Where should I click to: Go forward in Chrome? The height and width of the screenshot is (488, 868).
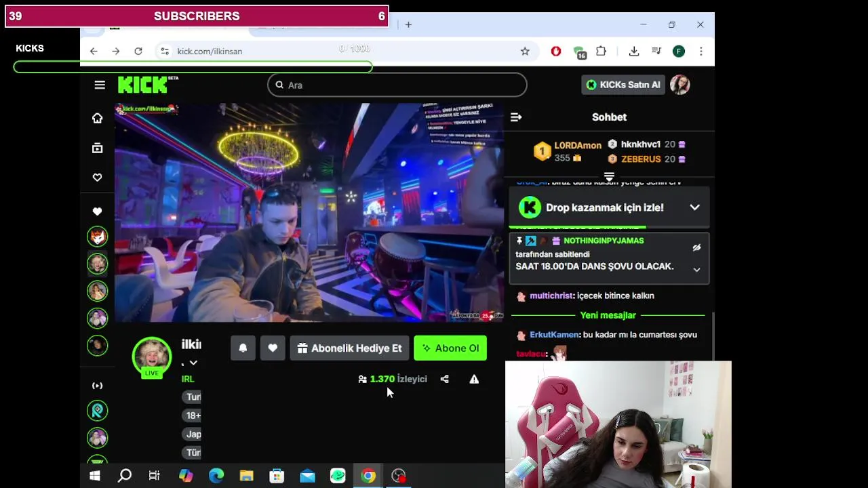[116, 52]
